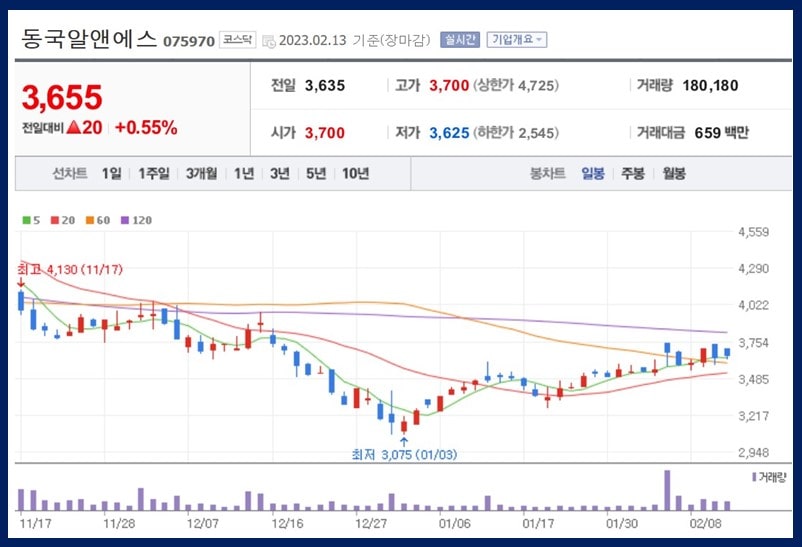Select the 1년 line chart tab
The image size is (802, 547).
tap(244, 173)
